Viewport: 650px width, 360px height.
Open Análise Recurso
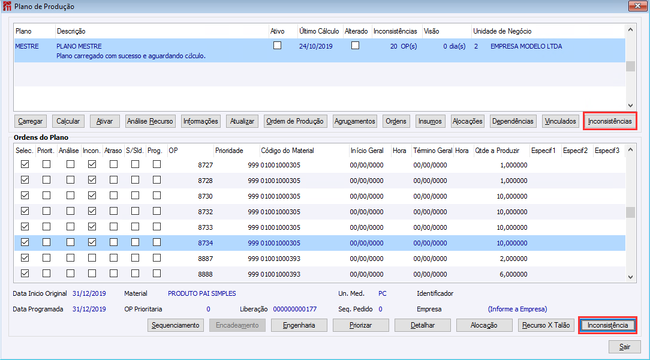click(x=150, y=122)
